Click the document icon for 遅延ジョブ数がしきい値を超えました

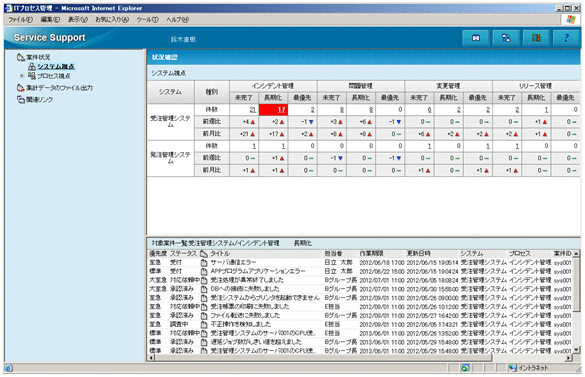click(204, 342)
